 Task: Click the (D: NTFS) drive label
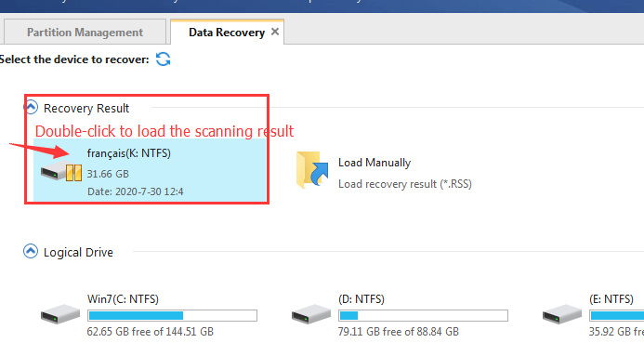tap(361, 299)
